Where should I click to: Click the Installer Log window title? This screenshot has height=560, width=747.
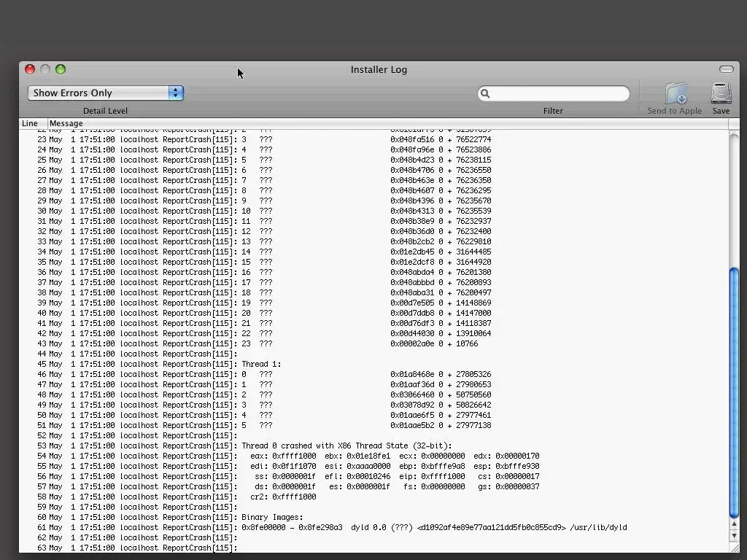[x=379, y=69]
